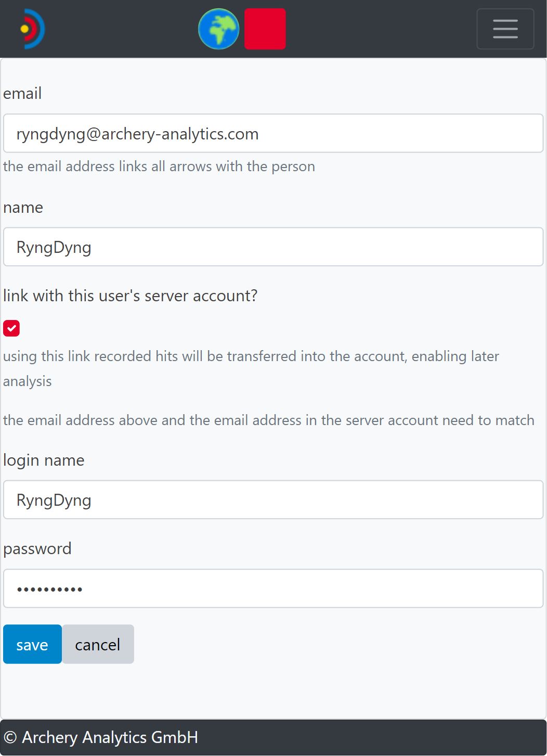Screen dimensions: 547x756
Task: Click the email links all arrows hint
Action: click(159, 166)
